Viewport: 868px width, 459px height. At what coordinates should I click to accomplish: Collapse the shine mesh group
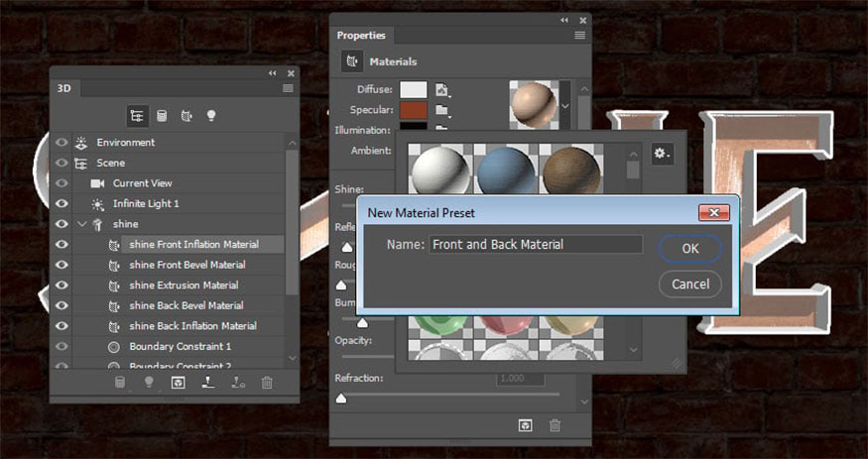81,224
